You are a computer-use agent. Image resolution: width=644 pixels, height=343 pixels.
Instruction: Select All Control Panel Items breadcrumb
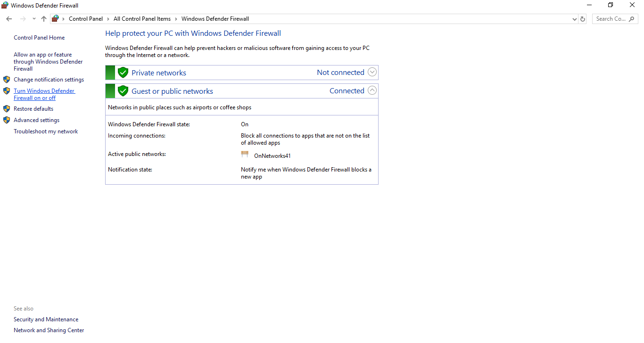(142, 19)
